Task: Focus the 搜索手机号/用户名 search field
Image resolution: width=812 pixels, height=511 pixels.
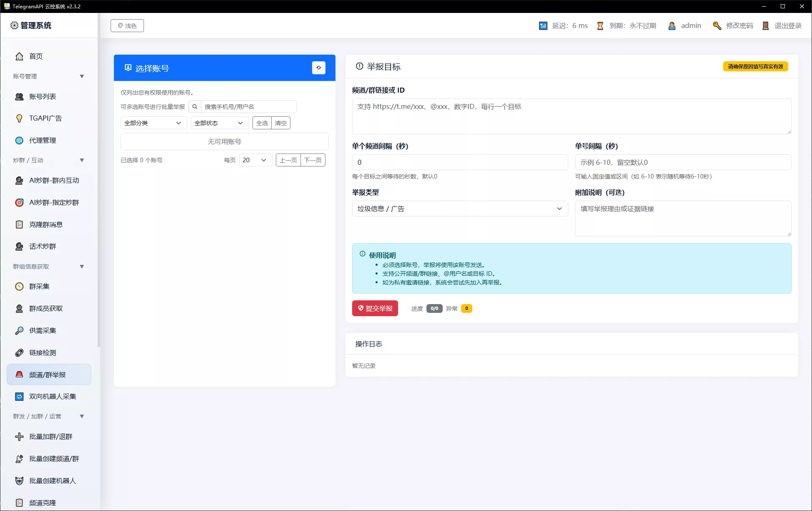Action: (x=249, y=107)
